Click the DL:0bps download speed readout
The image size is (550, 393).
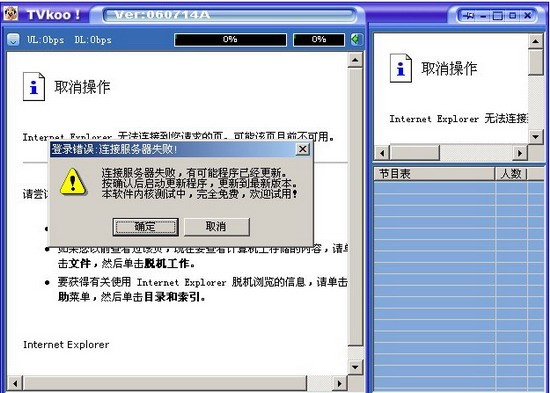(x=93, y=40)
